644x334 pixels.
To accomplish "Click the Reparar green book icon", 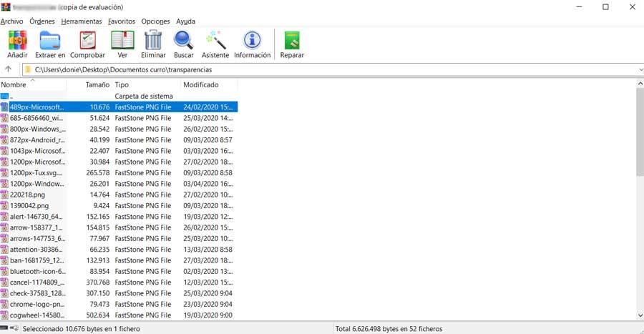I will [292, 40].
